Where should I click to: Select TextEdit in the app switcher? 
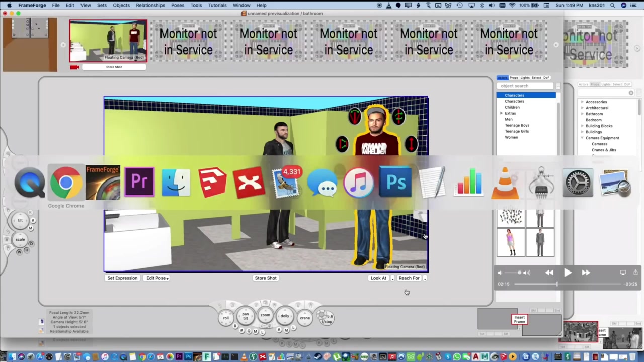[x=433, y=182]
